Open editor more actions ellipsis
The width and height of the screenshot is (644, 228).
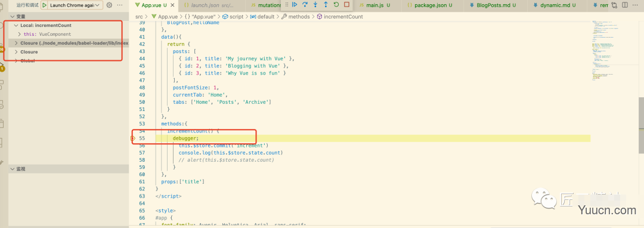click(636, 5)
